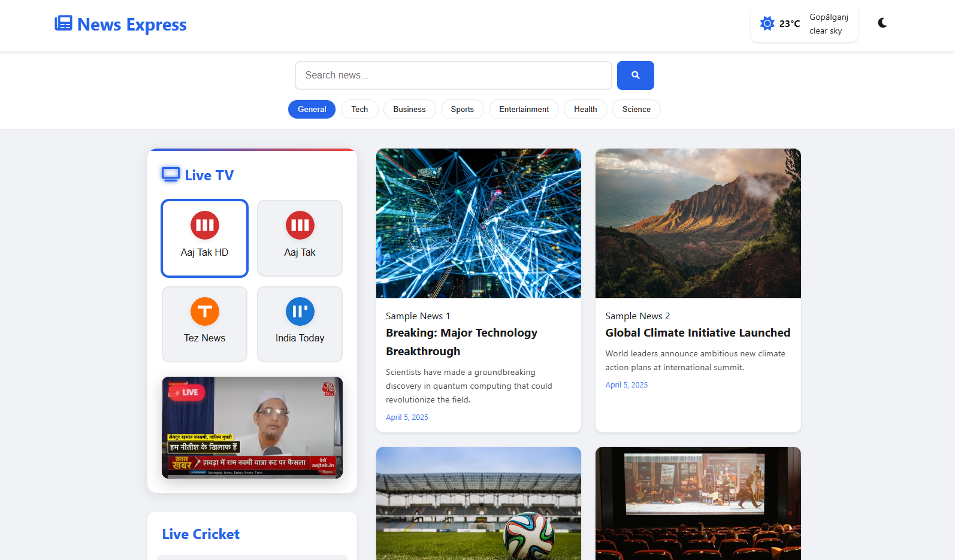Viewport: 955px width, 560px height.
Task: Select the General category tab
Action: pos(312,110)
